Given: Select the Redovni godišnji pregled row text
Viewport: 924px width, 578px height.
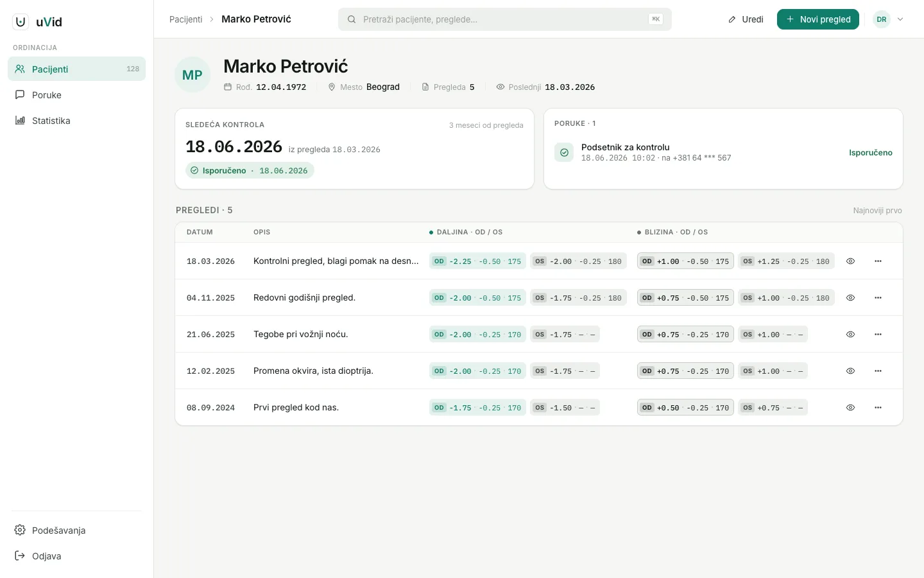Looking at the screenshot, I should 304,298.
